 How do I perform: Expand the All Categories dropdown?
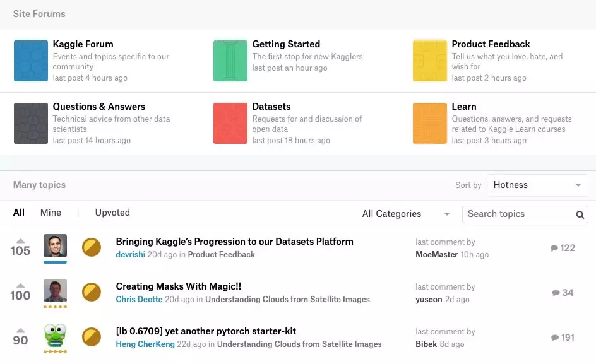406,214
